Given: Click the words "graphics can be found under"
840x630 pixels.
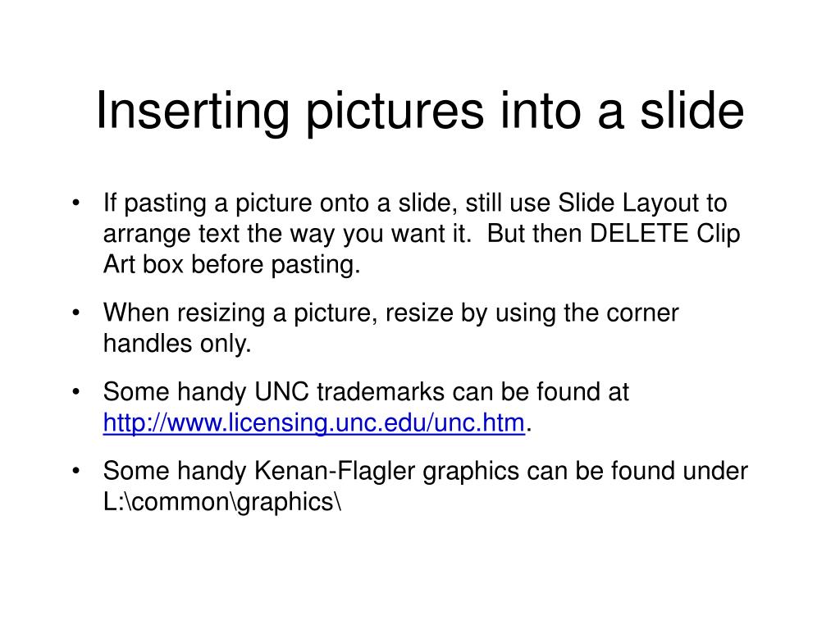Looking at the screenshot, I should tap(585, 472).
